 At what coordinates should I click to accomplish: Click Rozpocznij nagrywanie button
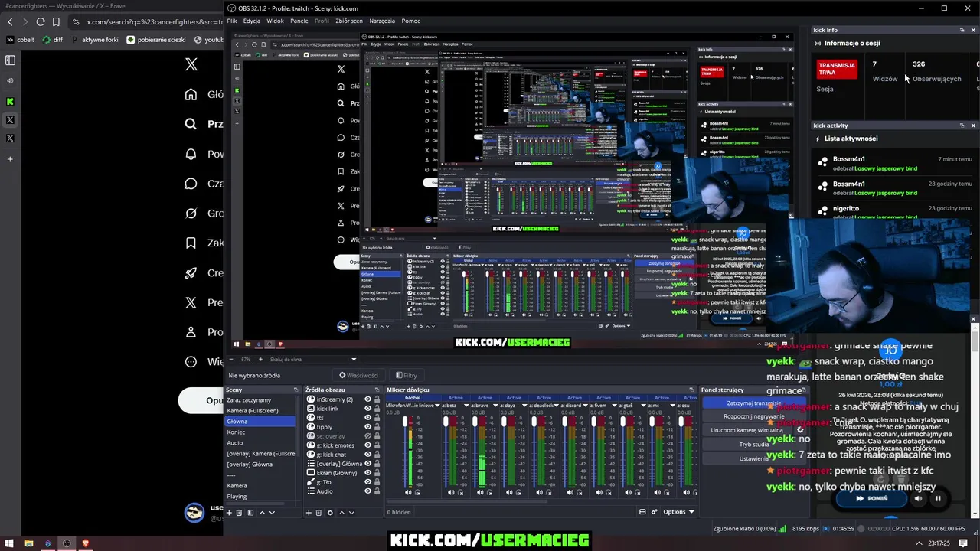(754, 416)
